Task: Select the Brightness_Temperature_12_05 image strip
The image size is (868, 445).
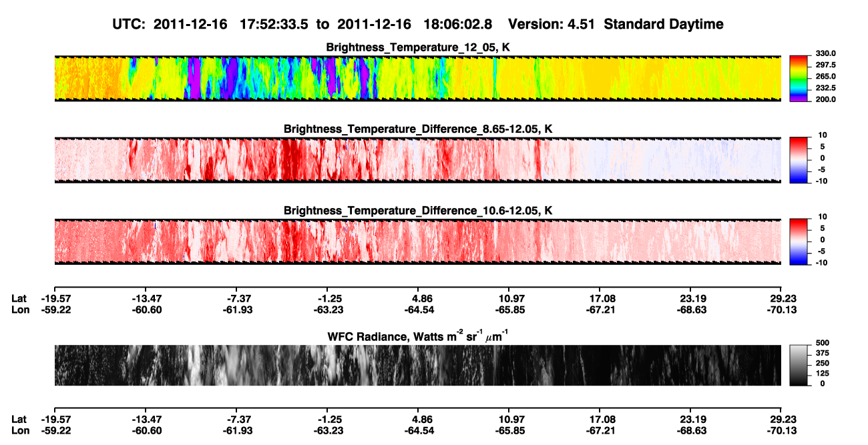Action: click(417, 79)
